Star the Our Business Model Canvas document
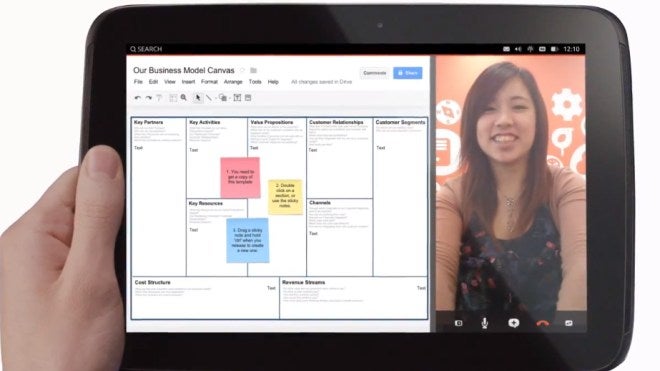 (x=242, y=70)
